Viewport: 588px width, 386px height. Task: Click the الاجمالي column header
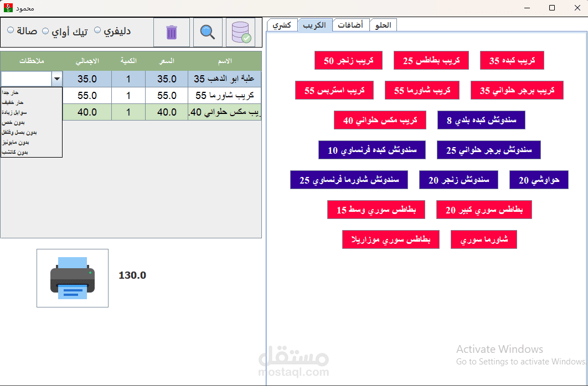point(87,61)
